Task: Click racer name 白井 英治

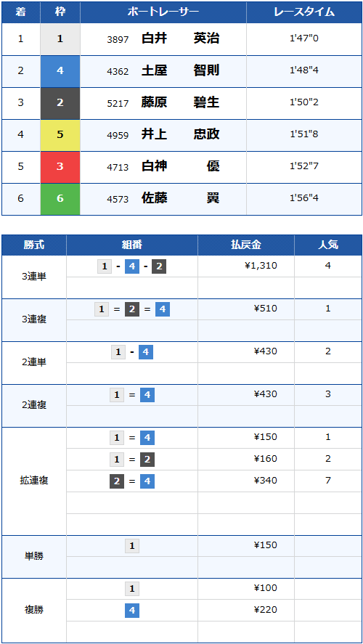Action: click(180, 39)
